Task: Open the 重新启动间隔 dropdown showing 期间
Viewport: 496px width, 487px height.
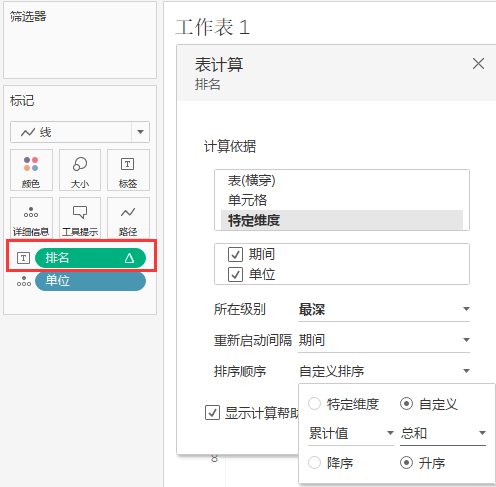Action: tap(384, 340)
